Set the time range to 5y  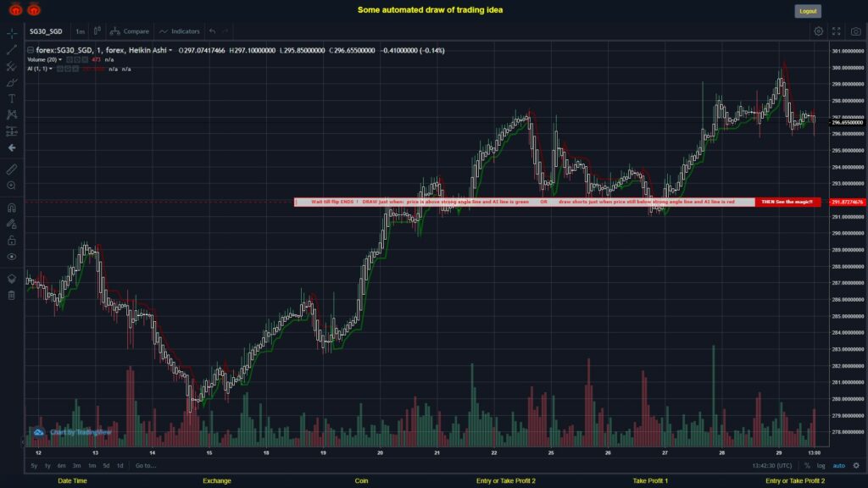click(x=34, y=465)
